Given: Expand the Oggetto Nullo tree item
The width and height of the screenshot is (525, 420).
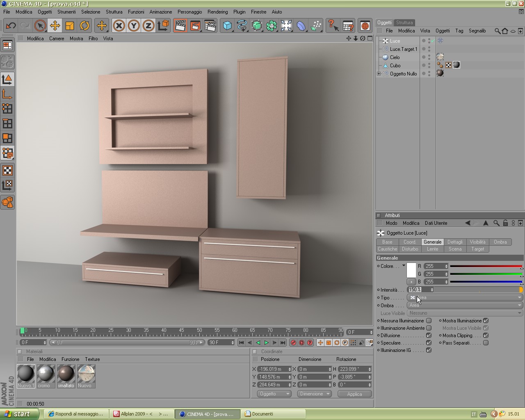Looking at the screenshot, I should (379, 74).
